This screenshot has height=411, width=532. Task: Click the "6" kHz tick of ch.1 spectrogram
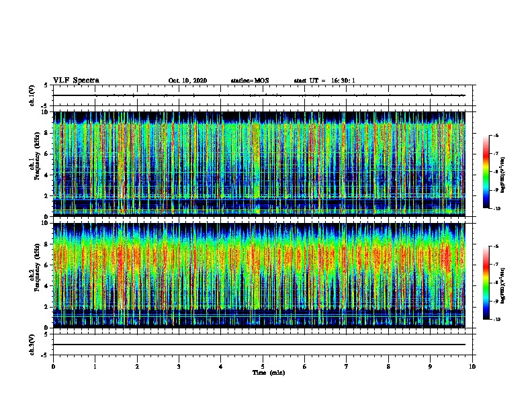click(46, 154)
